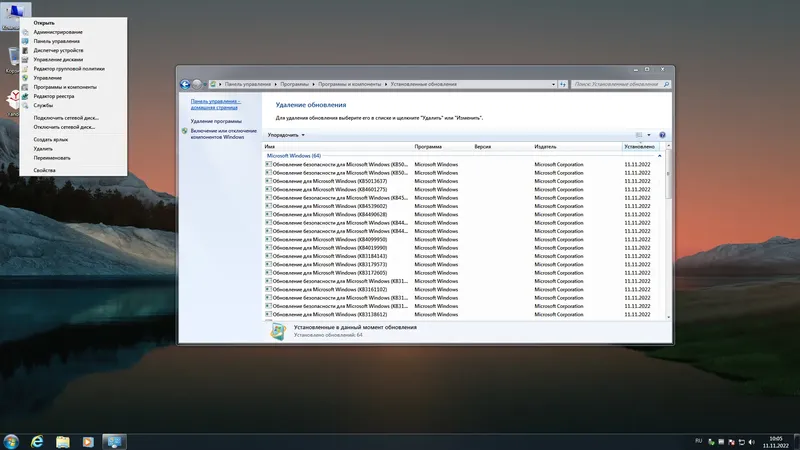Click the volume speaker tray icon

752,442
